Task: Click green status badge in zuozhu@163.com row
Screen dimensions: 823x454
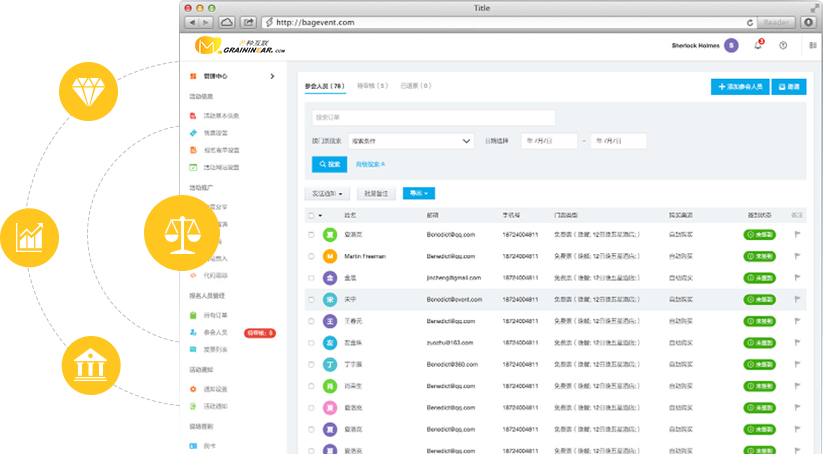Action: point(759,343)
